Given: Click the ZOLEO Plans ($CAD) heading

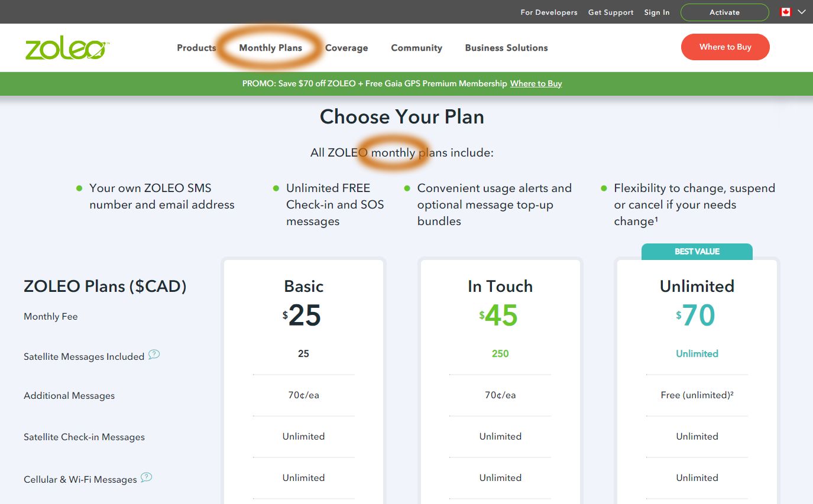Looking at the screenshot, I should (105, 287).
